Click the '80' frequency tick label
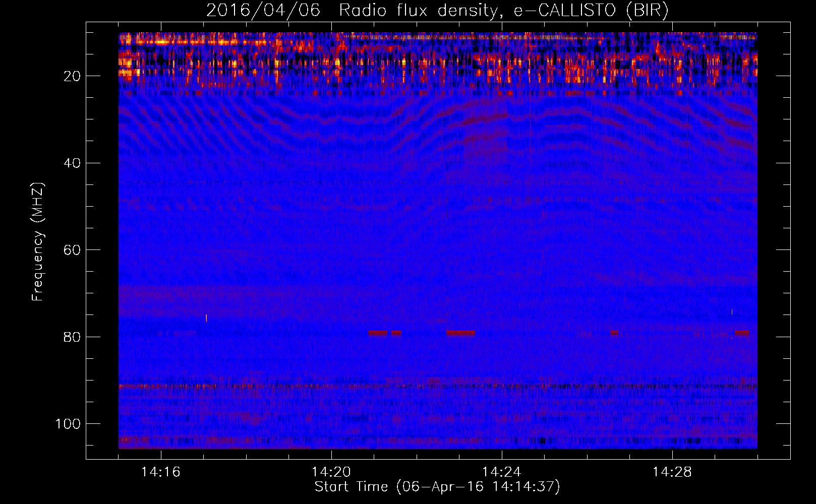Image resolution: width=816 pixels, height=504 pixels. [x=73, y=337]
